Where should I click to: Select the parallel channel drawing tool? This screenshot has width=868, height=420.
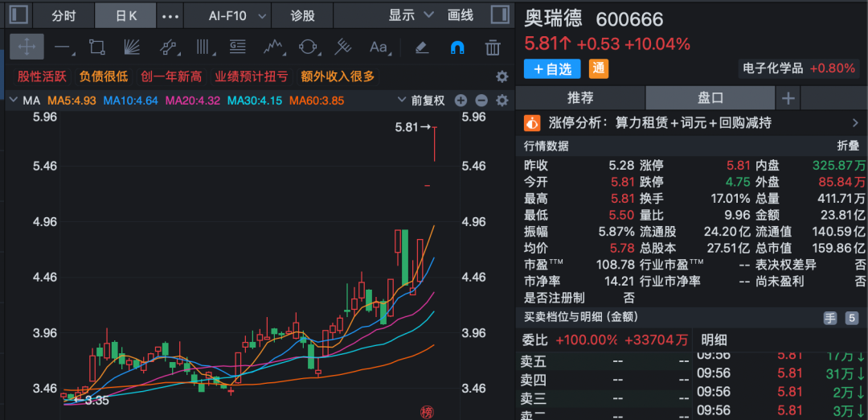click(x=168, y=47)
